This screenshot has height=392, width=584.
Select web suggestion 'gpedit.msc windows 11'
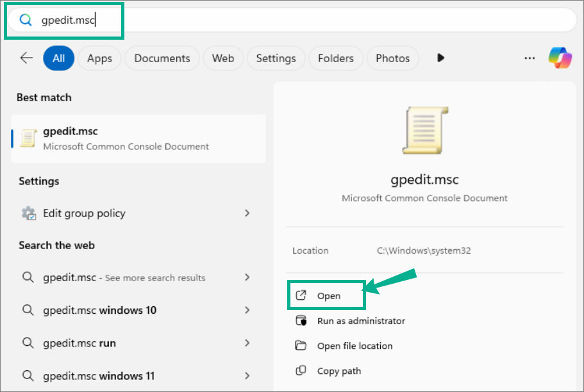coord(138,375)
